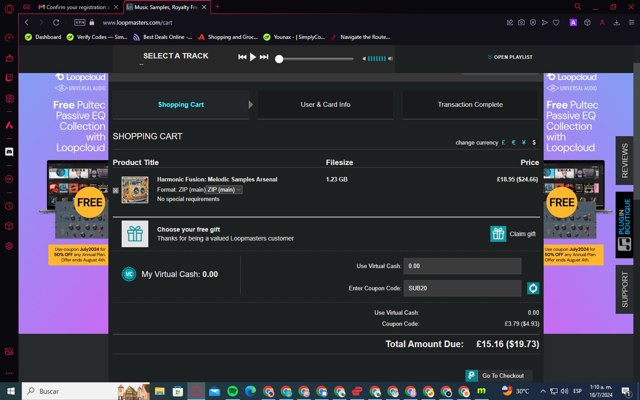Apply coupon with the refresh button
This screenshot has width=640, height=400.
click(x=533, y=288)
